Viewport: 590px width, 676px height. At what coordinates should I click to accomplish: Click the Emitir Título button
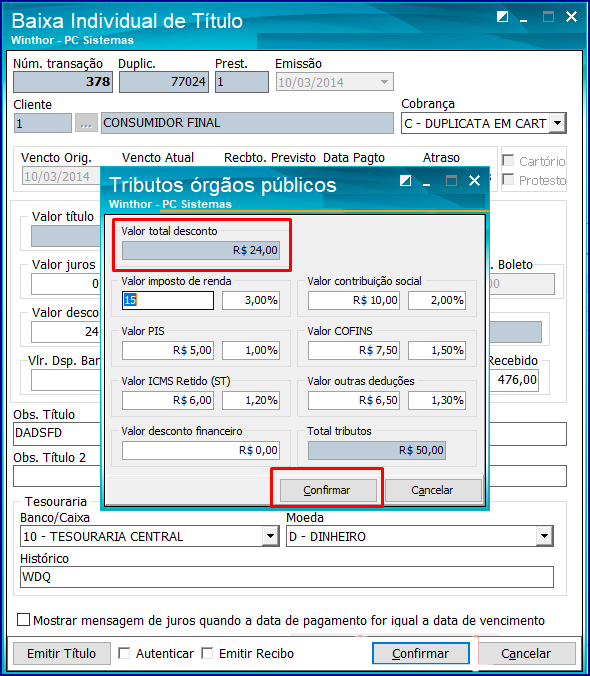[x=62, y=654]
